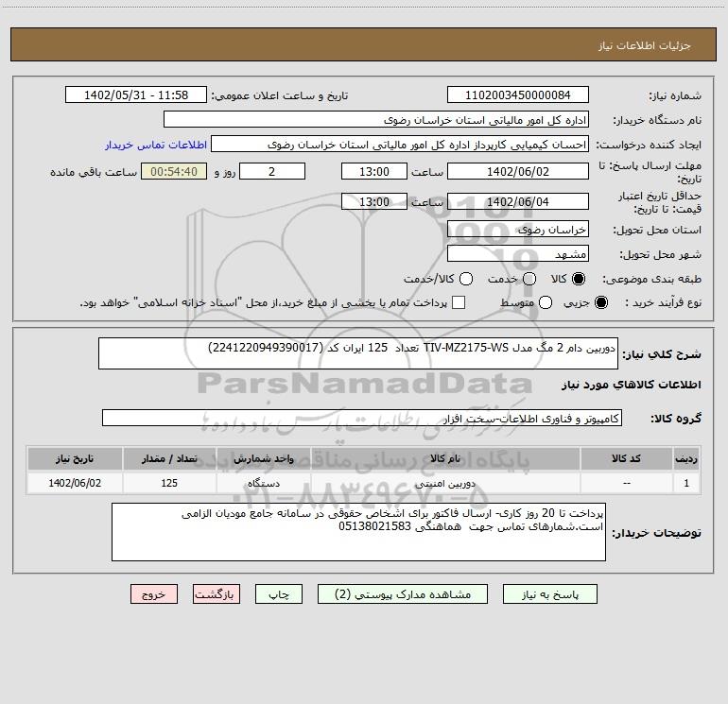Click the days remaining field showing 2
The height and width of the screenshot is (704, 728).
point(272,171)
